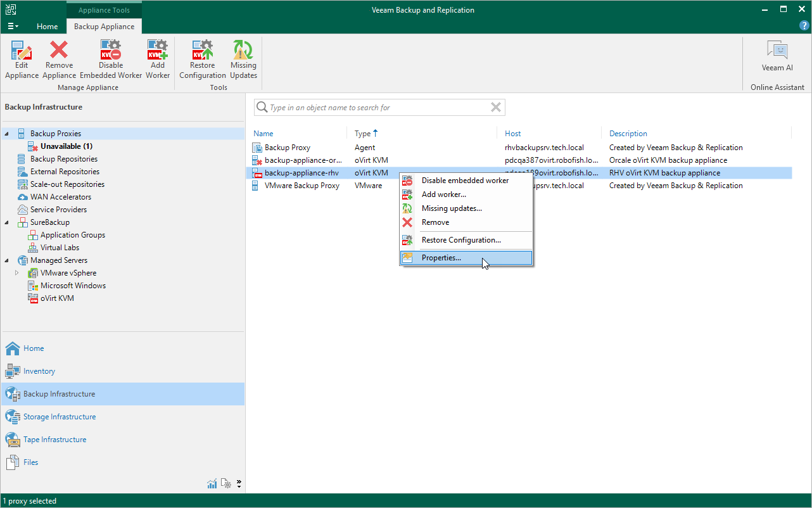
Task: Open the navigation pane overflow chevron
Action: (239, 484)
